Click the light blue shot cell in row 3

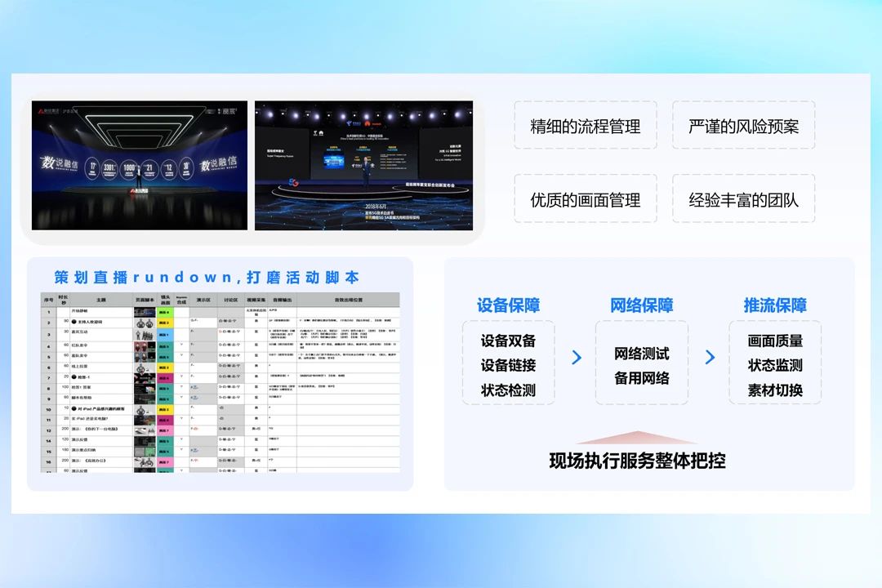pyautogui.click(x=165, y=335)
